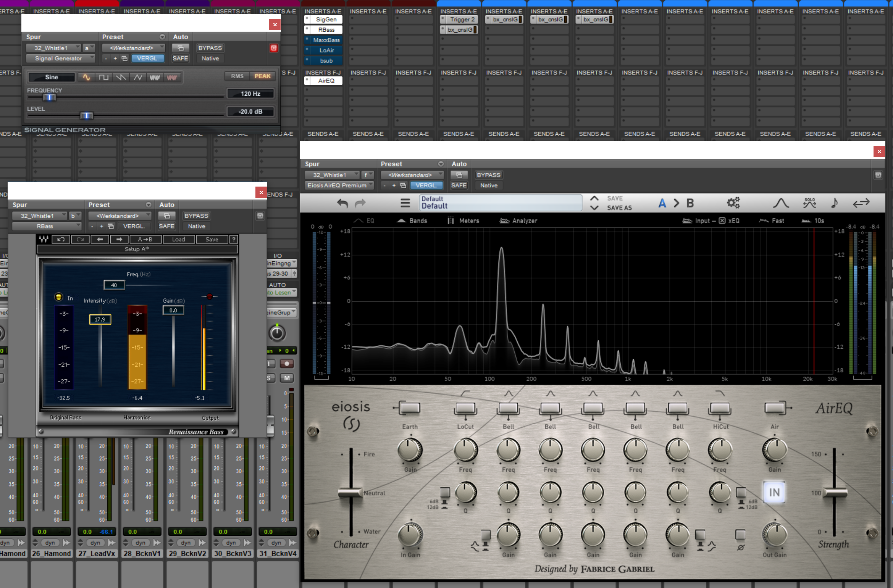Click the SOLO band icon in AirEQ
This screenshot has height=588, width=893.
coord(809,203)
